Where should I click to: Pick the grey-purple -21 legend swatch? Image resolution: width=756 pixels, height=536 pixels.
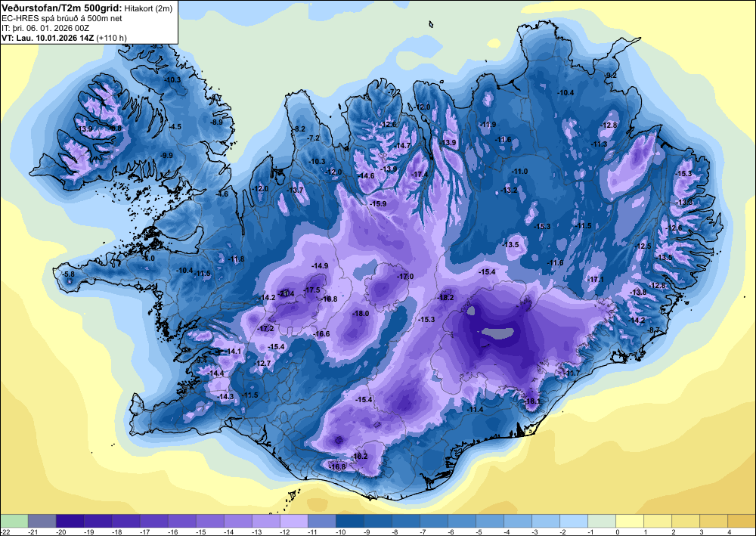42,521
